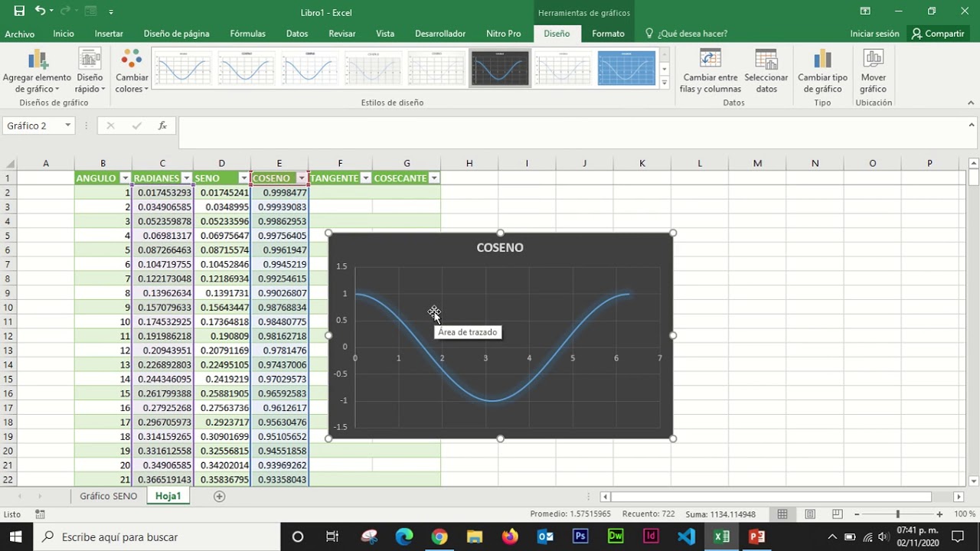Image resolution: width=980 pixels, height=551 pixels.
Task: Click the vertical scrollbar down arrow
Action: pos(973,481)
